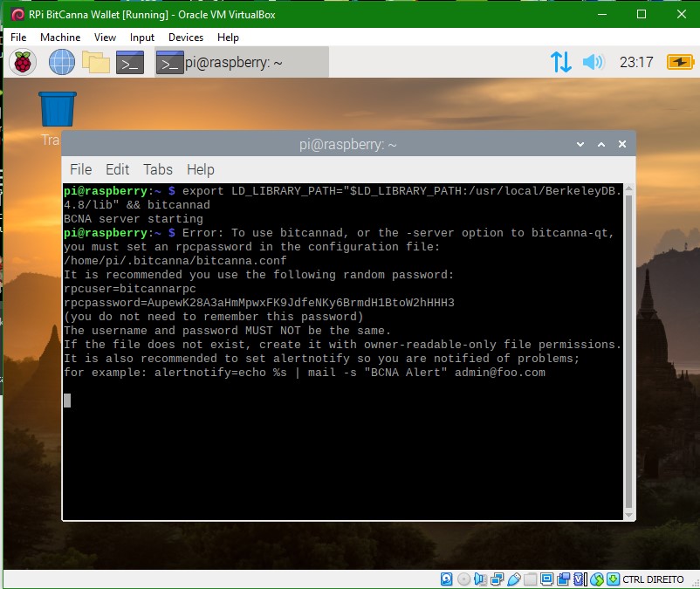Click the audio status bar icon
This screenshot has height=589, width=700.
(480, 579)
